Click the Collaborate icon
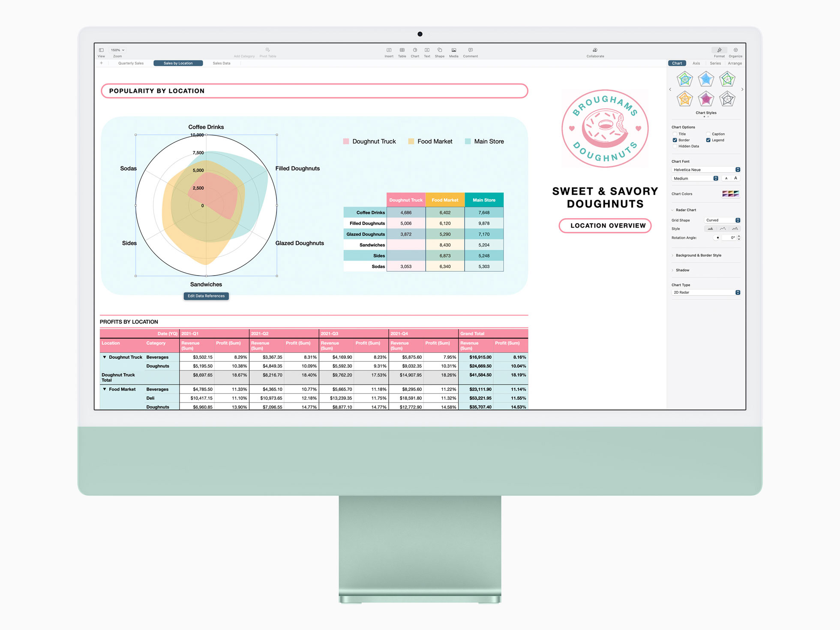Viewport: 840px width, 630px height. coord(595,51)
